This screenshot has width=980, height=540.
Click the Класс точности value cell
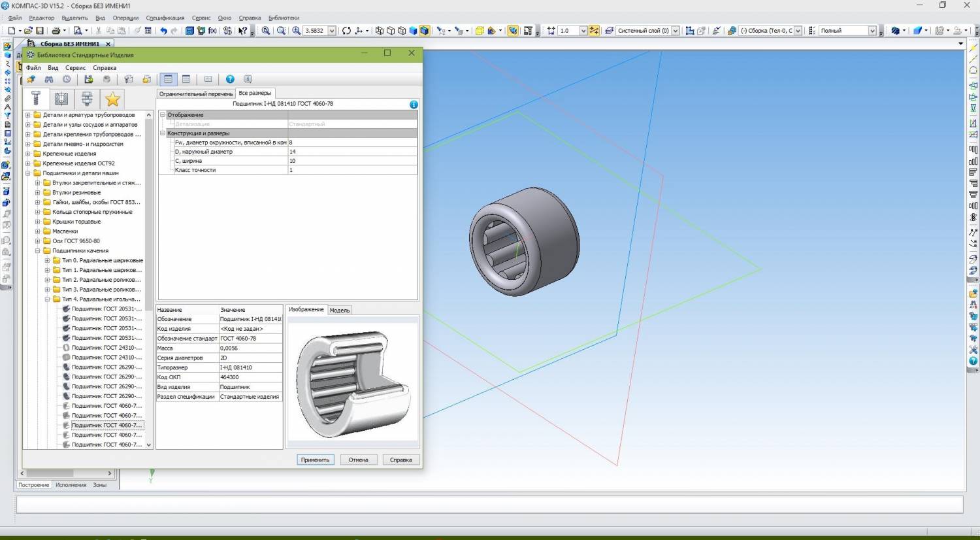coord(352,170)
